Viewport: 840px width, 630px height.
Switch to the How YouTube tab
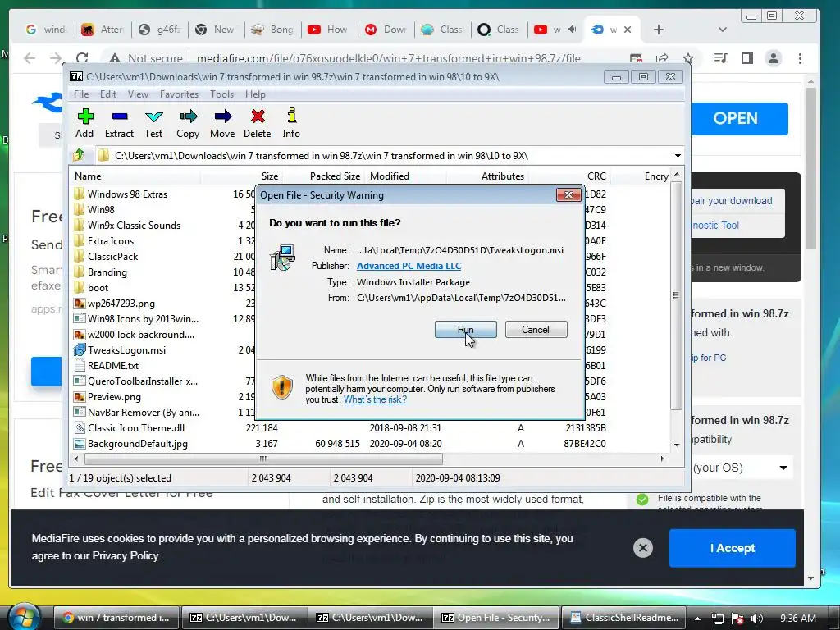pos(328,30)
